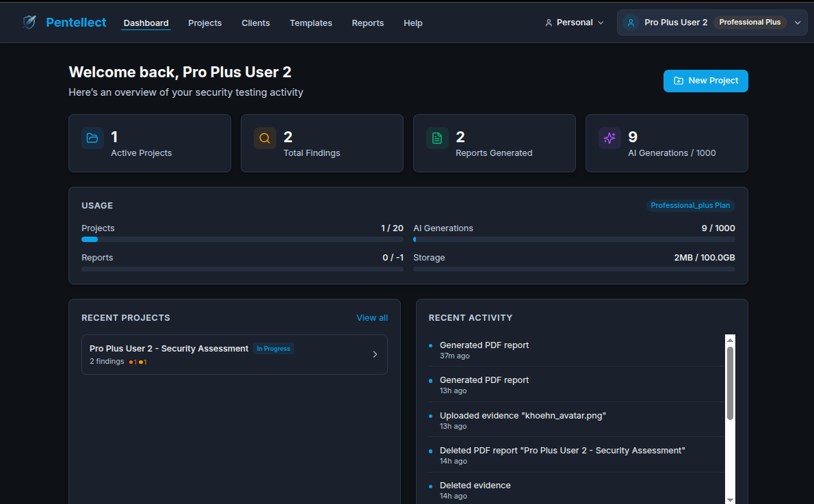The image size is (814, 504).
Task: Click the '1 / 20' projects usage value
Action: click(x=392, y=228)
